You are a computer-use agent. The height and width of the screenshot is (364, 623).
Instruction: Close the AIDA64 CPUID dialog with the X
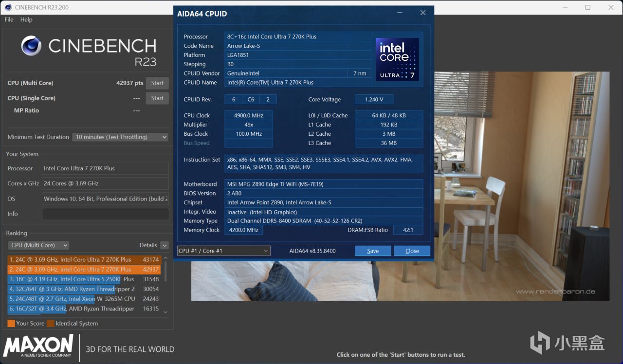click(x=423, y=13)
